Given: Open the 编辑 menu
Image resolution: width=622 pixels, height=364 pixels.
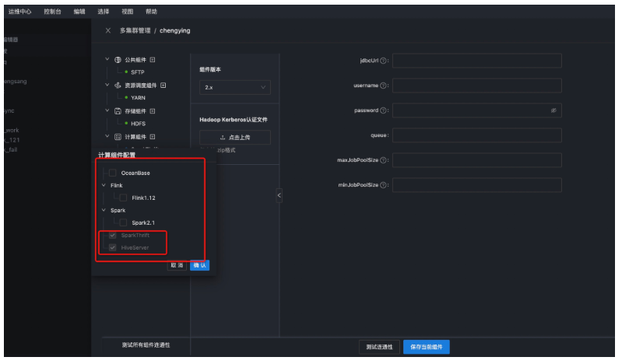Looking at the screenshot, I should pos(79,12).
